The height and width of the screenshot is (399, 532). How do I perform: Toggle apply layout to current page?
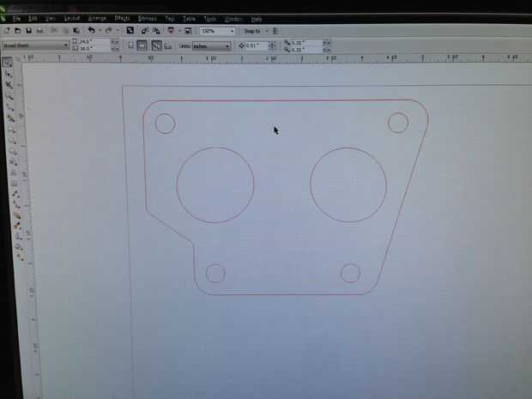pyautogui.click(x=167, y=45)
